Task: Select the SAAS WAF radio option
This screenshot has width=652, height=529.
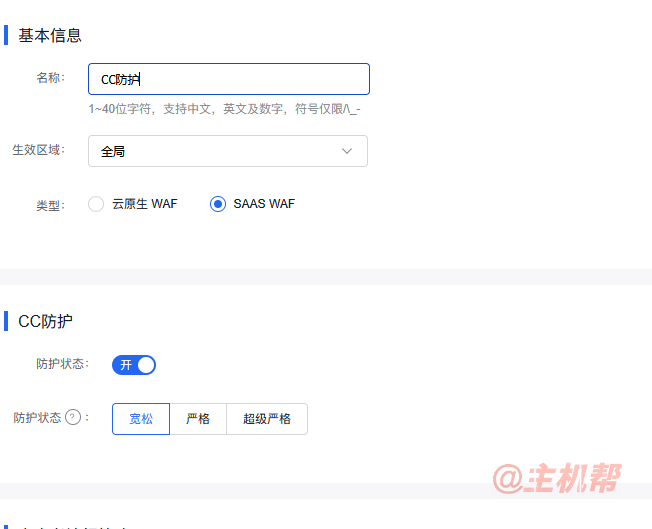Action: tap(218, 204)
